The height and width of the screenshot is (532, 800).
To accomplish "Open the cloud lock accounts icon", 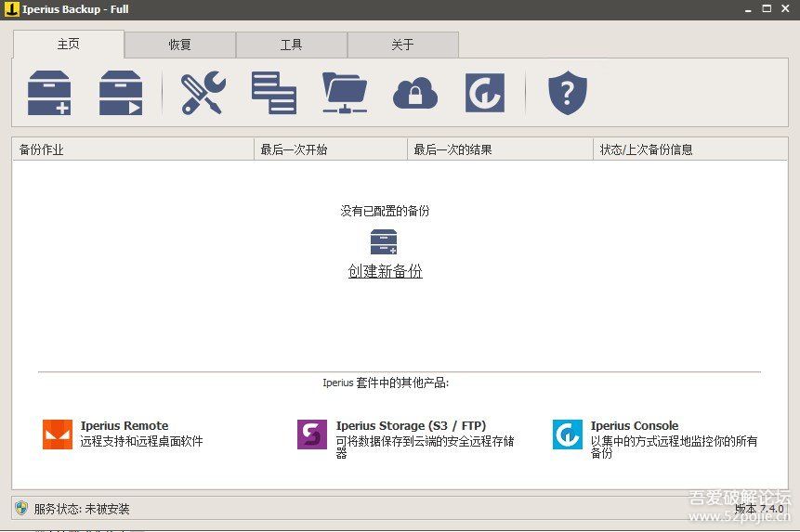I will pos(415,93).
